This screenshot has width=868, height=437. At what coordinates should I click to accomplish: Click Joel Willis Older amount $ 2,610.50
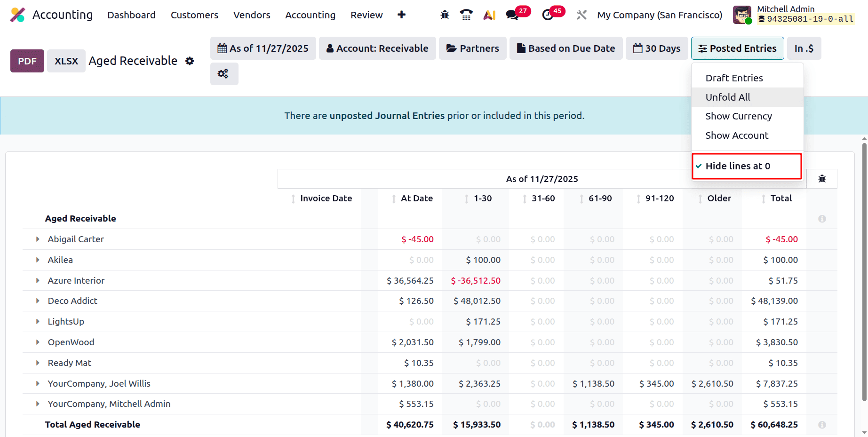pyautogui.click(x=712, y=384)
